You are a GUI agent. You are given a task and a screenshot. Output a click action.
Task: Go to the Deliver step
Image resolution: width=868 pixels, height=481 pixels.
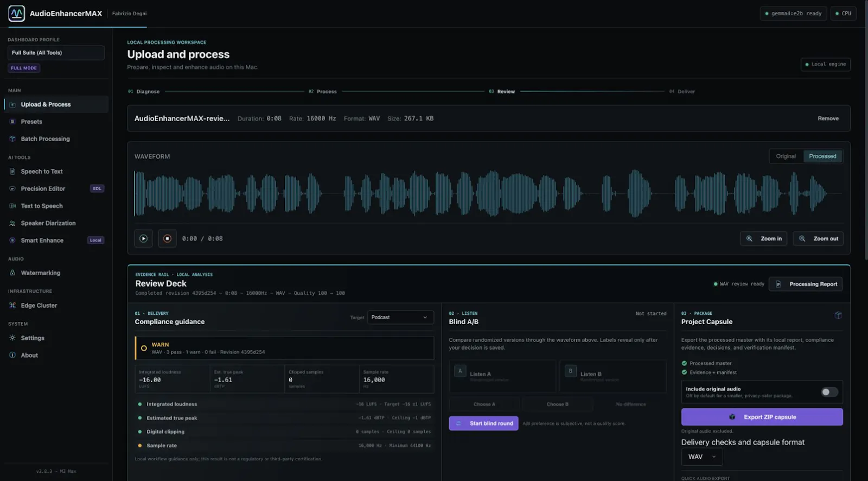pos(682,92)
